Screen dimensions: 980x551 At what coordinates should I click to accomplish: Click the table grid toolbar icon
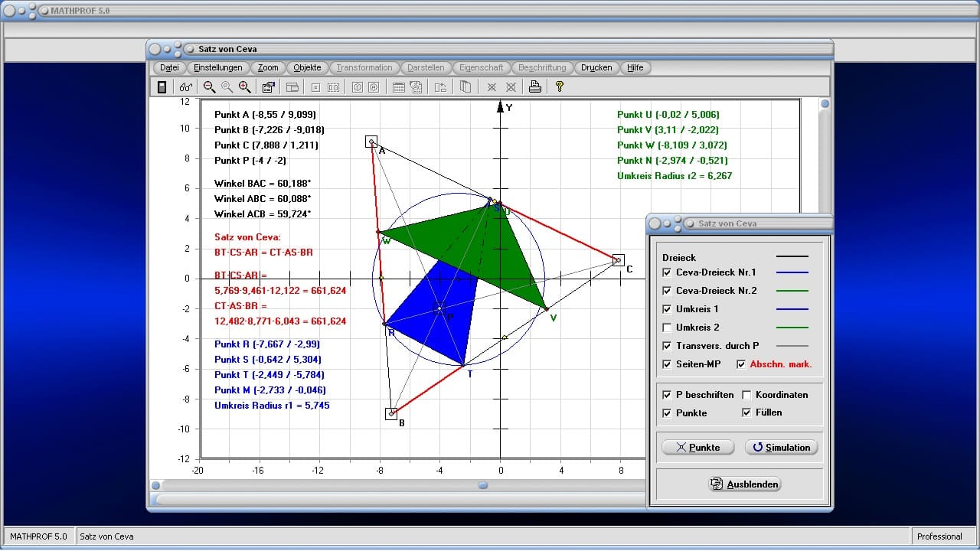tap(398, 87)
